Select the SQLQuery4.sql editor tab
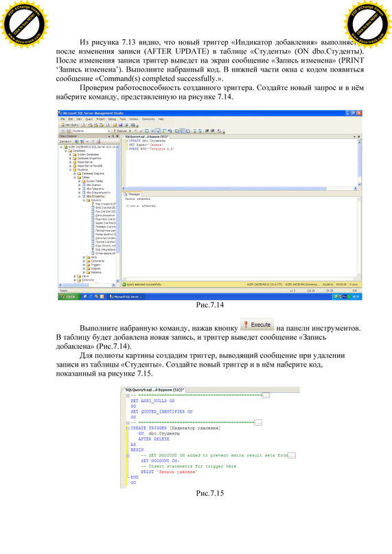392x554 pixels. point(147,137)
